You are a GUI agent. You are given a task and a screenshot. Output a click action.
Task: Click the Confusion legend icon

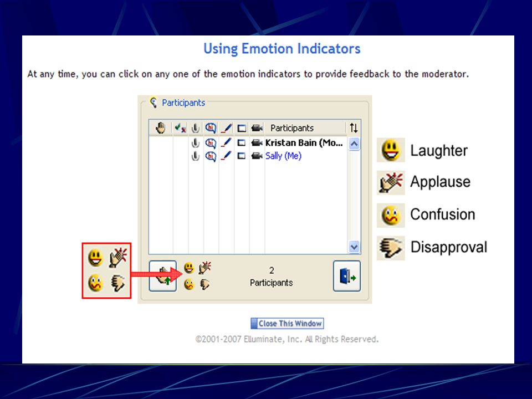[391, 215]
